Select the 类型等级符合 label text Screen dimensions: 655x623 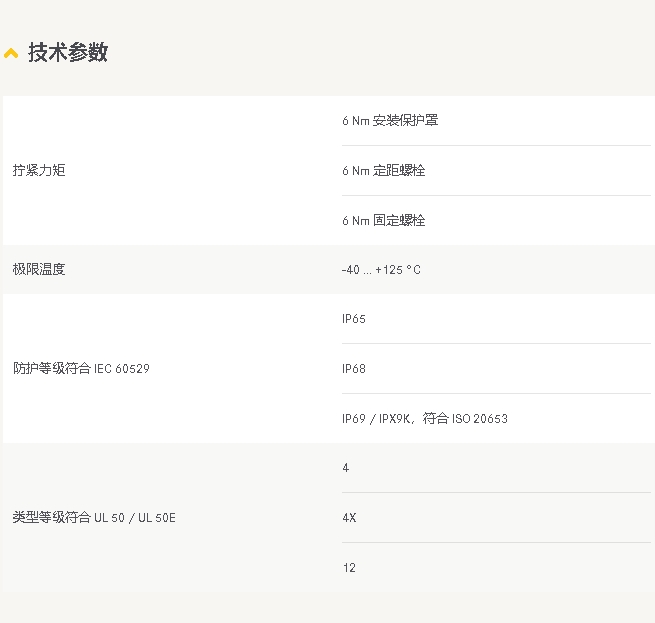[52, 518]
